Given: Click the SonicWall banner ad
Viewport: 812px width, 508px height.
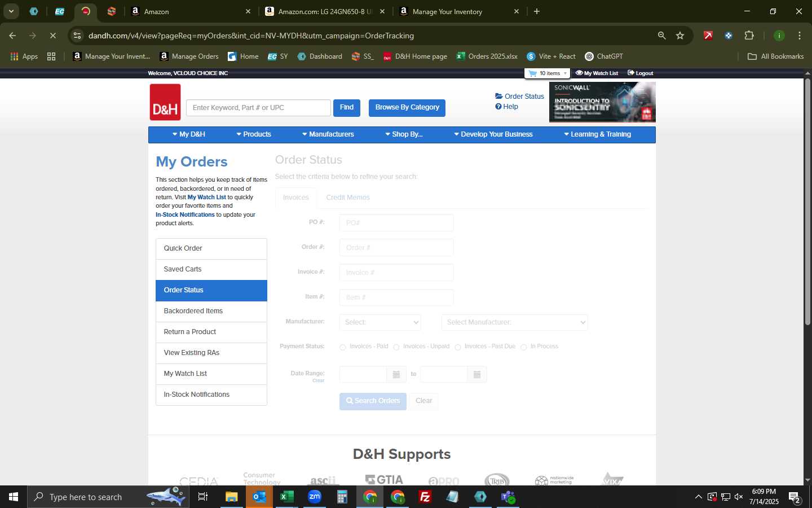Looking at the screenshot, I should tap(602, 102).
